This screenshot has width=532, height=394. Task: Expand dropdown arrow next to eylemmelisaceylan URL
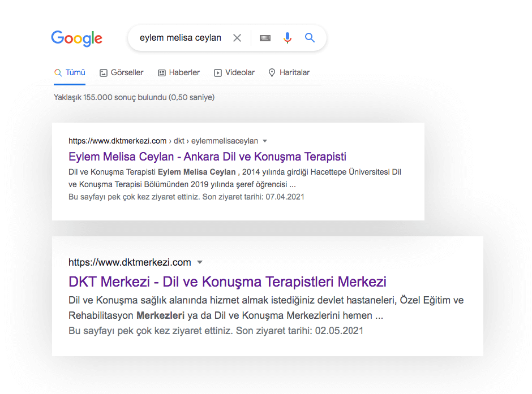tap(265, 141)
